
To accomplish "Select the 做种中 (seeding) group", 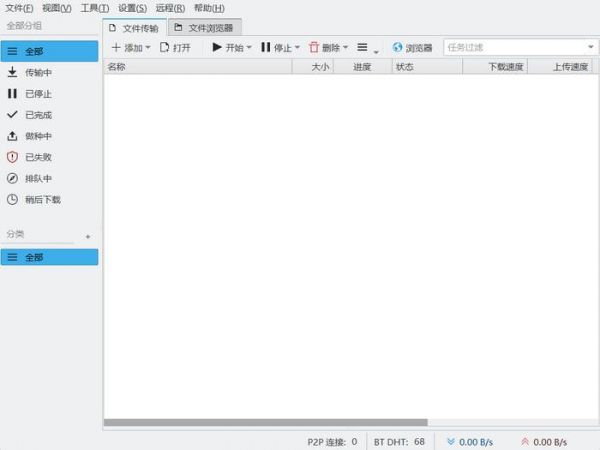I will coord(38,135).
